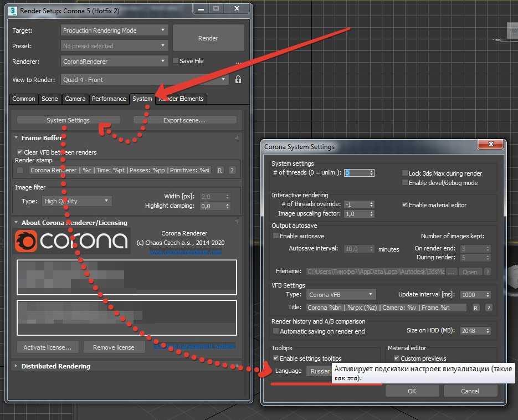Viewport: 518px width, 420px height.
Task: Tick the Save File checkbox
Action: [176, 60]
